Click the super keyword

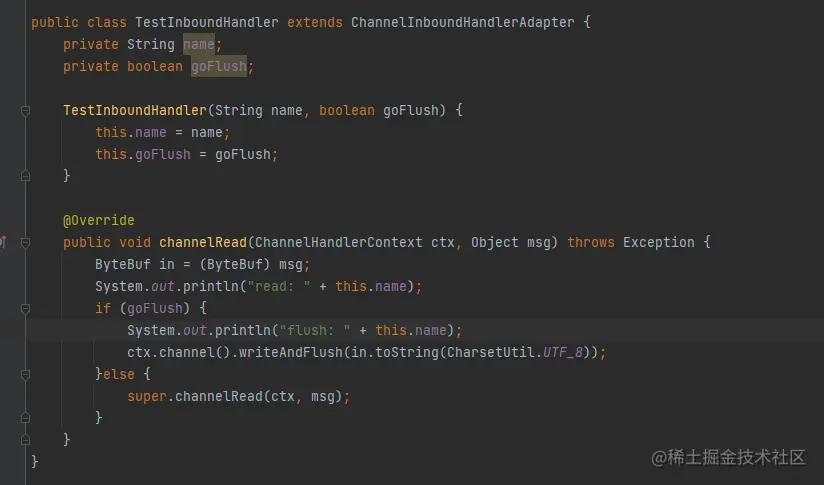[147, 397]
